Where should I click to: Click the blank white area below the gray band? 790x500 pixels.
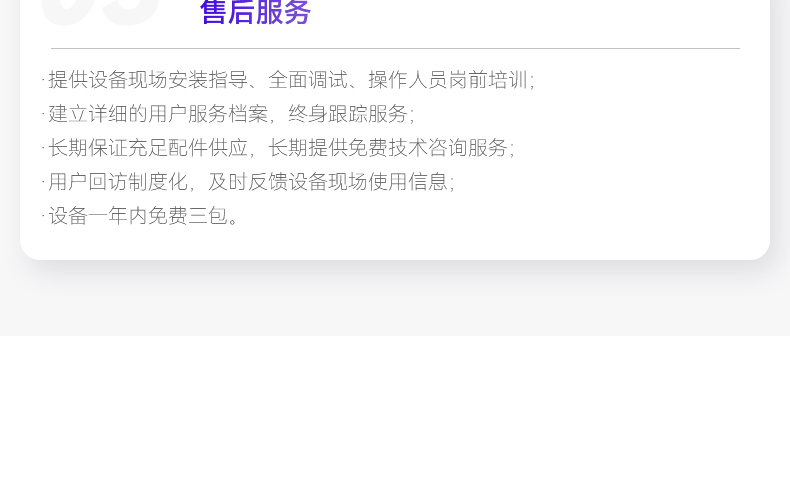pos(395,418)
